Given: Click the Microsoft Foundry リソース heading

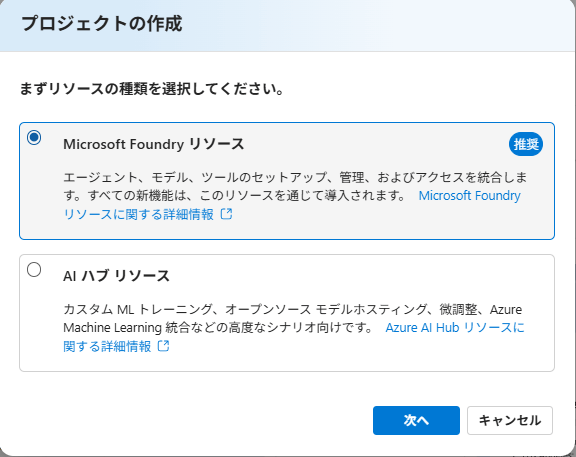Looking at the screenshot, I should coord(154,144).
